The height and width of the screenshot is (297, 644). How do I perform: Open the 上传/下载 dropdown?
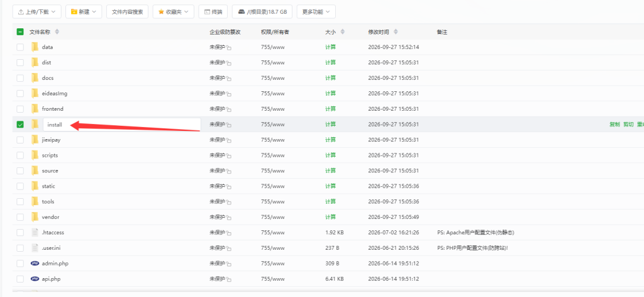coord(37,12)
